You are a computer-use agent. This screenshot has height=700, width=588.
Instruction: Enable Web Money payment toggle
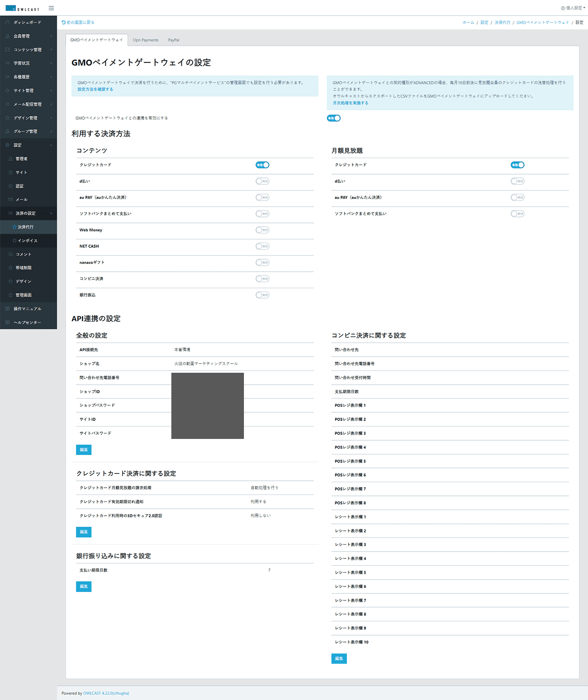point(262,230)
